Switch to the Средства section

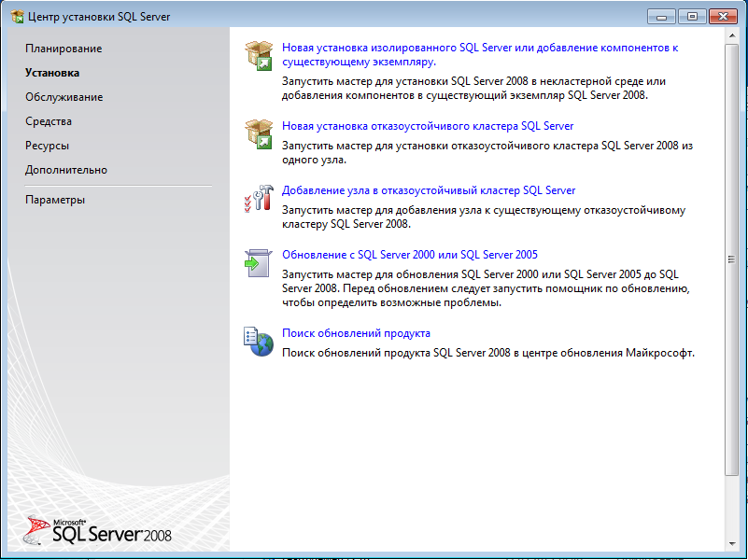49,121
